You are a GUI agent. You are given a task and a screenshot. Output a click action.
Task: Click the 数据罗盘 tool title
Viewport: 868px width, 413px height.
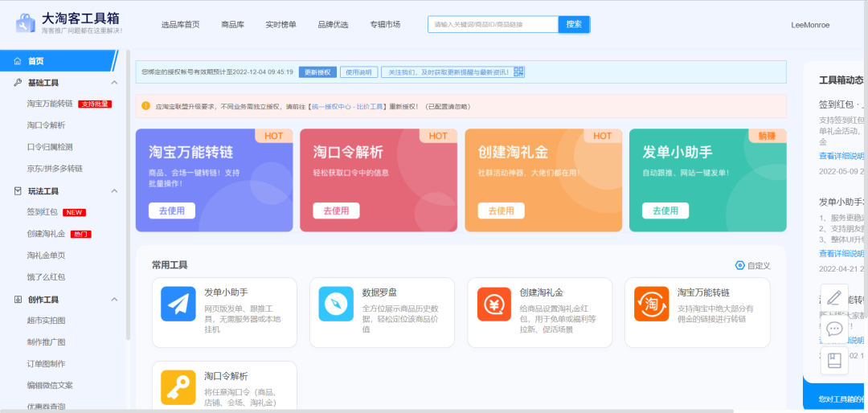tap(379, 292)
